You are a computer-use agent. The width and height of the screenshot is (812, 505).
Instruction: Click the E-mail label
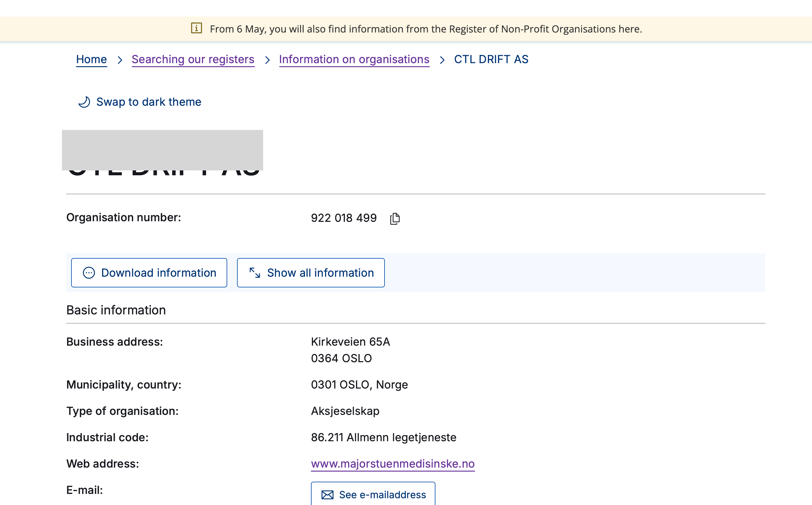pos(84,490)
